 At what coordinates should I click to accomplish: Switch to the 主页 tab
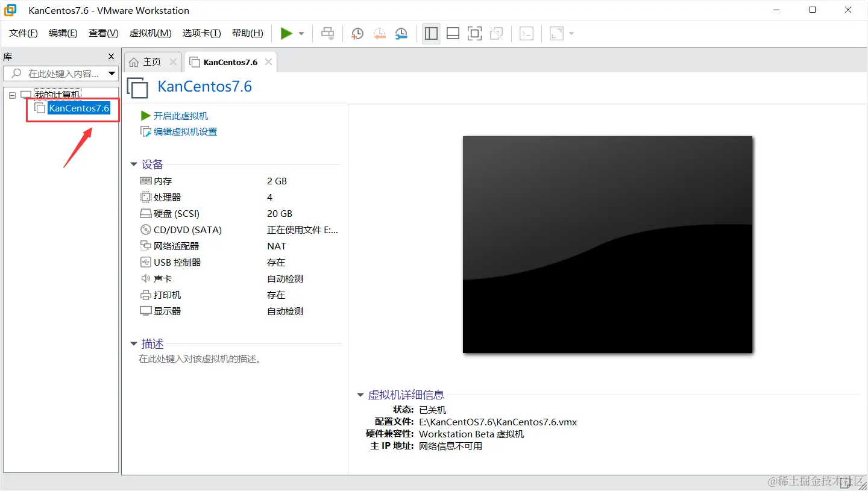click(152, 61)
